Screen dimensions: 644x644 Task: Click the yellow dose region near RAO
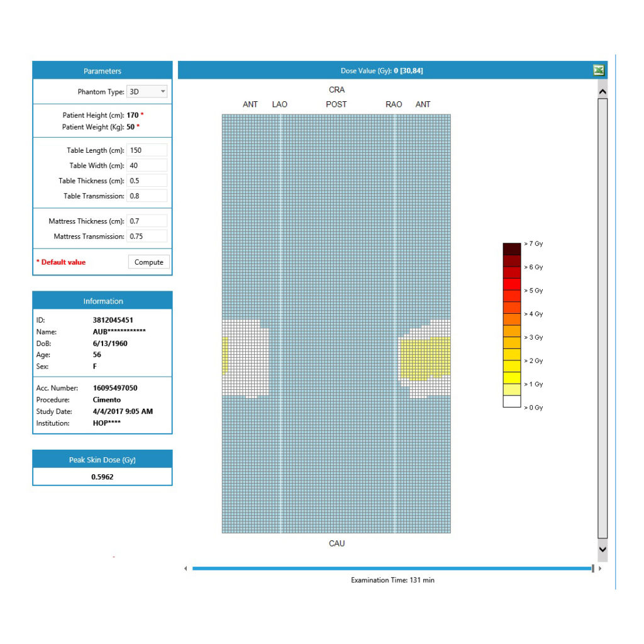421,358
